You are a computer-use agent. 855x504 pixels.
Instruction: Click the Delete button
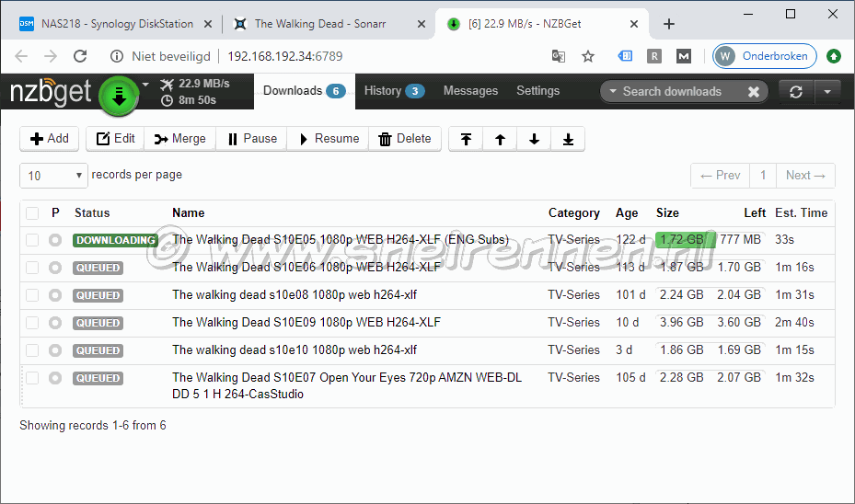pos(405,139)
